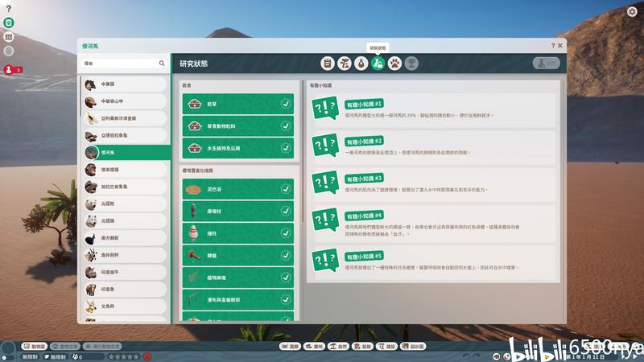Click the checkmark on 草食動物粒料 row
This screenshot has width=644, height=362.
[x=286, y=126]
